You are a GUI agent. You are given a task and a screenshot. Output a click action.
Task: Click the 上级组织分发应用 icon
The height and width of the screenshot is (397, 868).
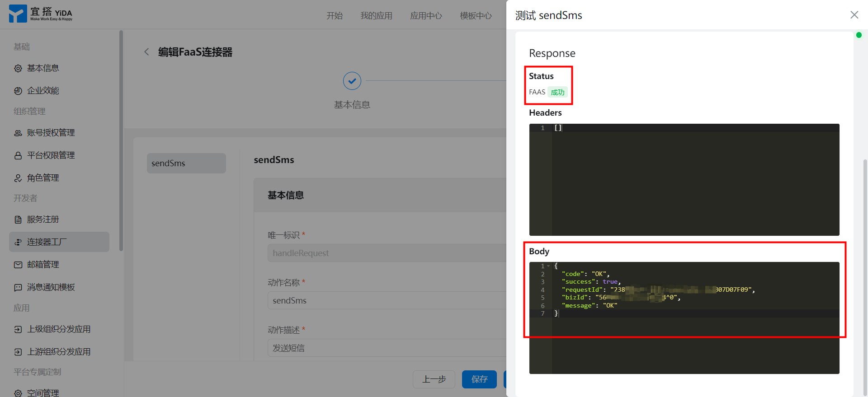coord(18,329)
